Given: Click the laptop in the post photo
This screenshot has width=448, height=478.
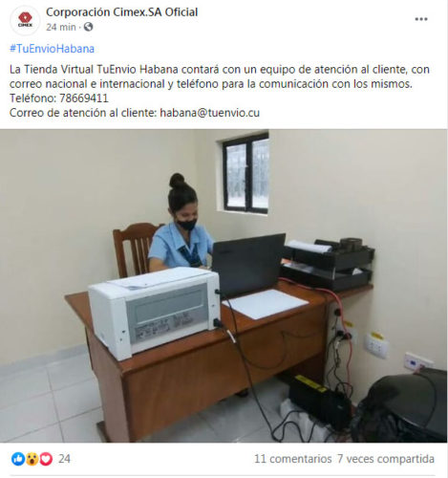Looking at the screenshot, I should [248, 264].
